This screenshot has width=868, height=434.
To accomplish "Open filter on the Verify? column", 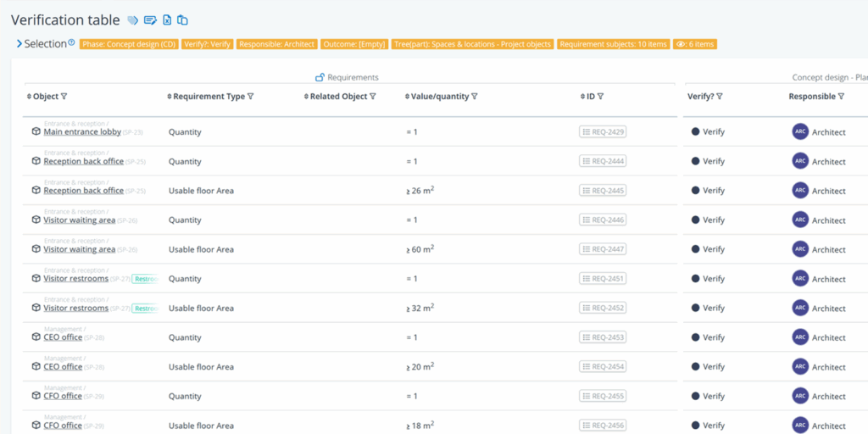I will pos(720,97).
